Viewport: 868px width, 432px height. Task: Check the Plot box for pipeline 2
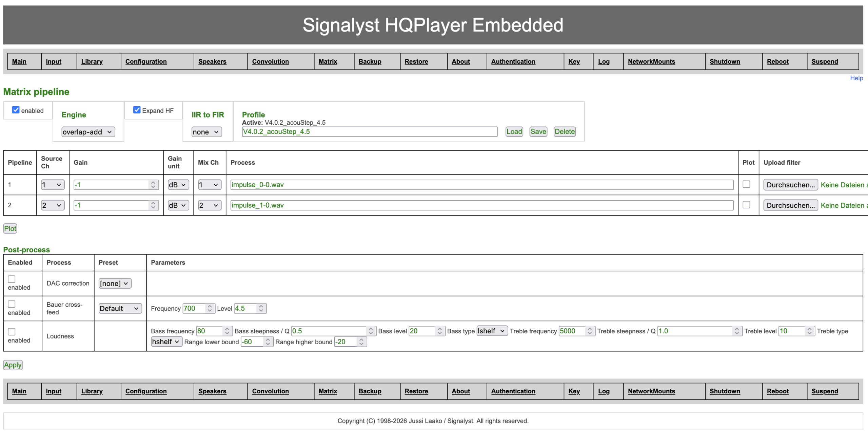pyautogui.click(x=746, y=205)
